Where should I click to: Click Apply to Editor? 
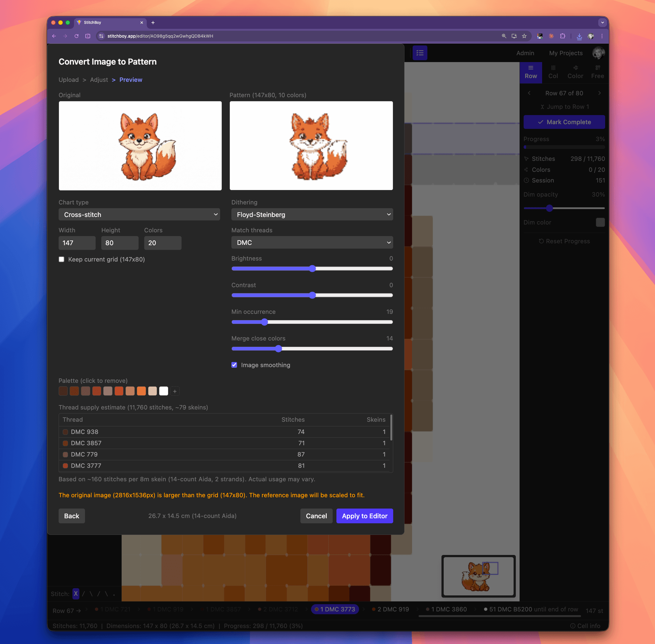pos(364,516)
